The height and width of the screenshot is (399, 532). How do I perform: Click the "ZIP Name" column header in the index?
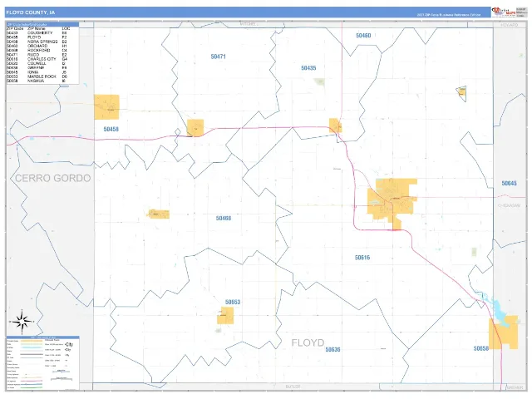(37, 29)
